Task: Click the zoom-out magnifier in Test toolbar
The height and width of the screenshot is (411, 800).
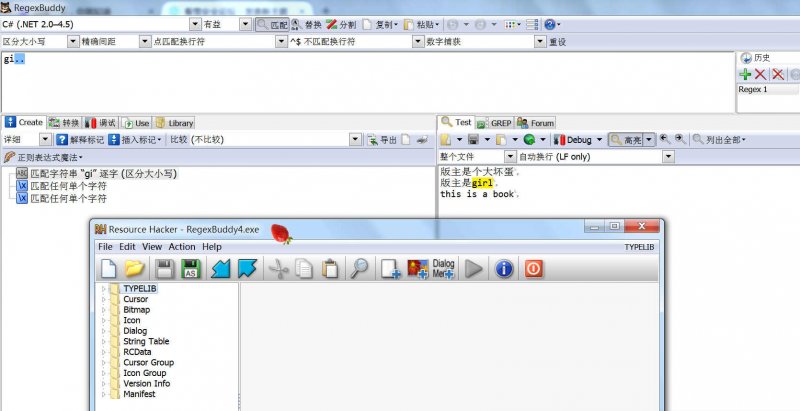Action: click(664, 139)
